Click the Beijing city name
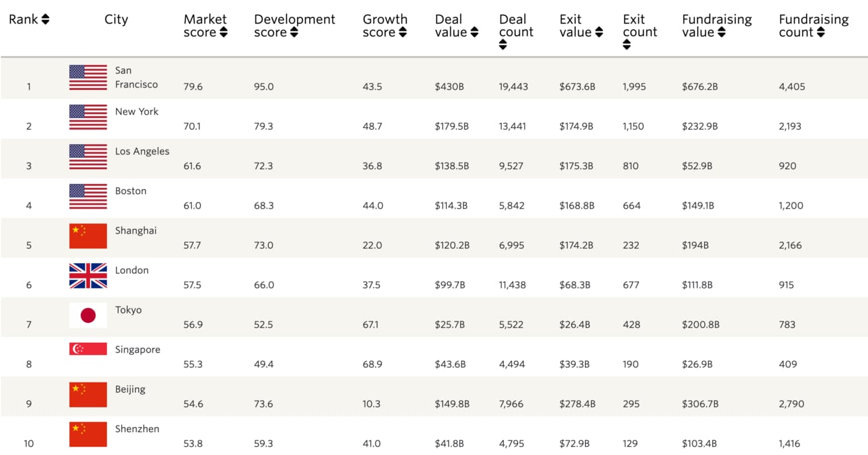Viewport: 868px width, 455px height. [x=130, y=389]
